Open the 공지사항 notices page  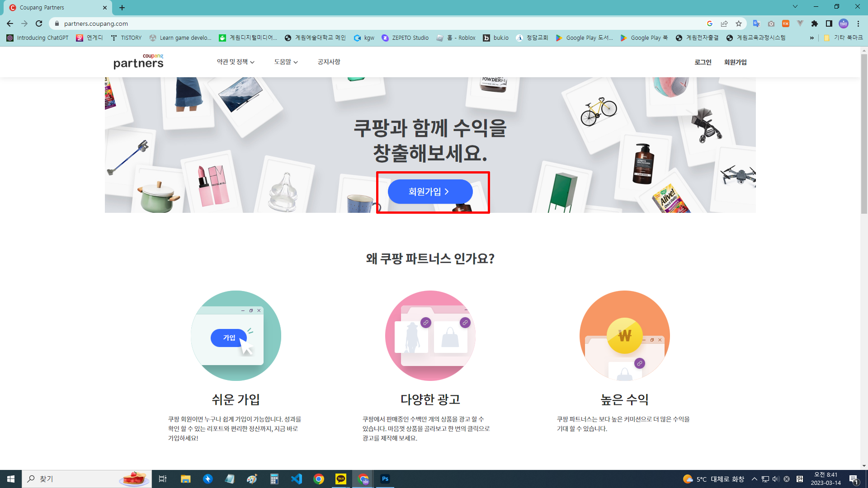click(329, 62)
